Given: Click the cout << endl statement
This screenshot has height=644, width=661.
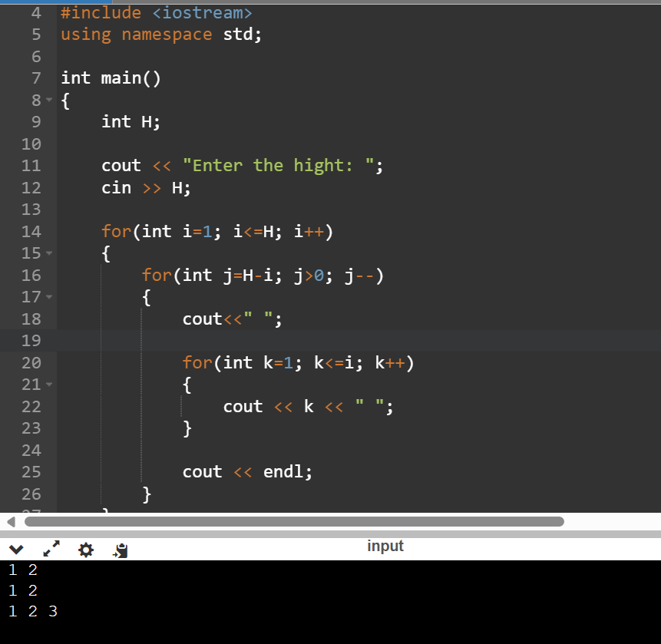Looking at the screenshot, I should coord(246,471).
